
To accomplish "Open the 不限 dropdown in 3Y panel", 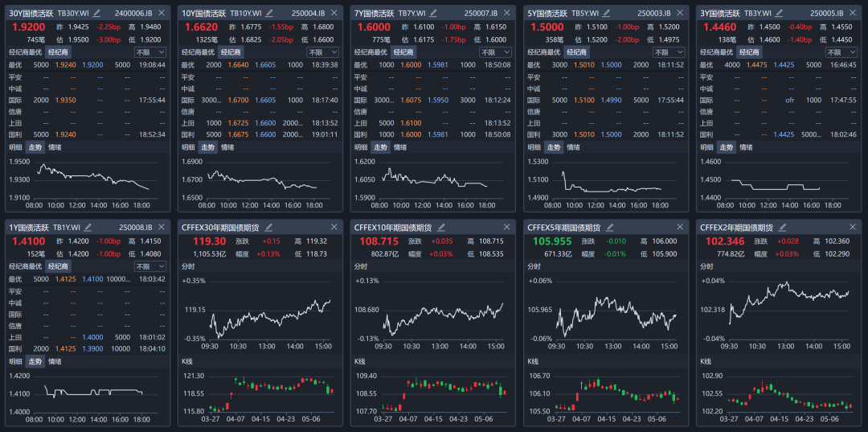I will 841,52.
